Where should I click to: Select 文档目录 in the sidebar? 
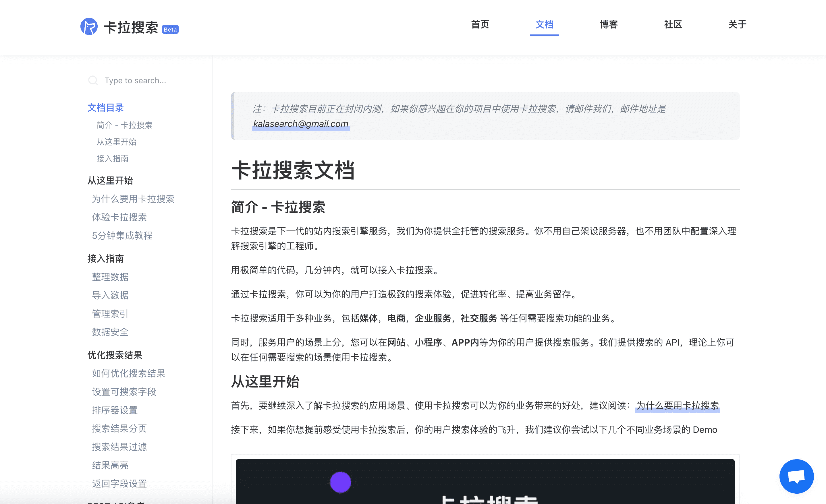[106, 108]
